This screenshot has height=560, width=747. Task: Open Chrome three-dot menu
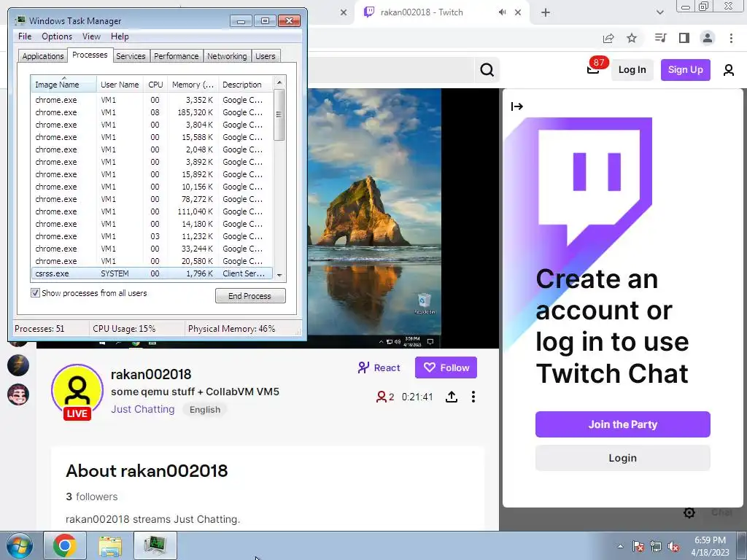(x=731, y=38)
